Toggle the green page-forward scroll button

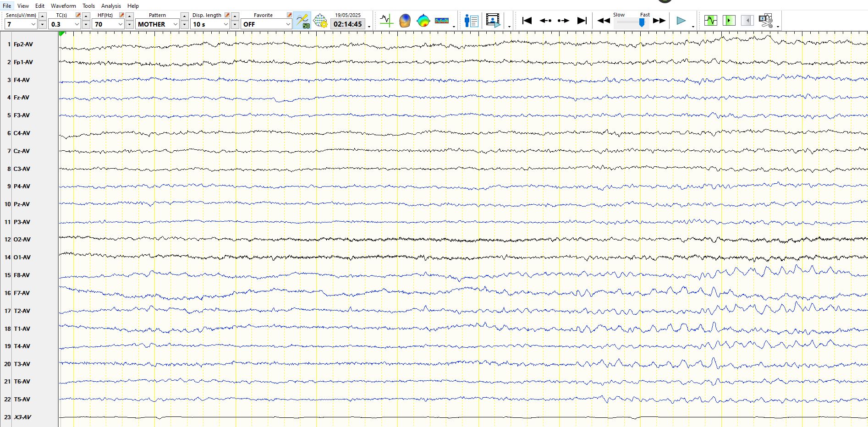coord(729,21)
